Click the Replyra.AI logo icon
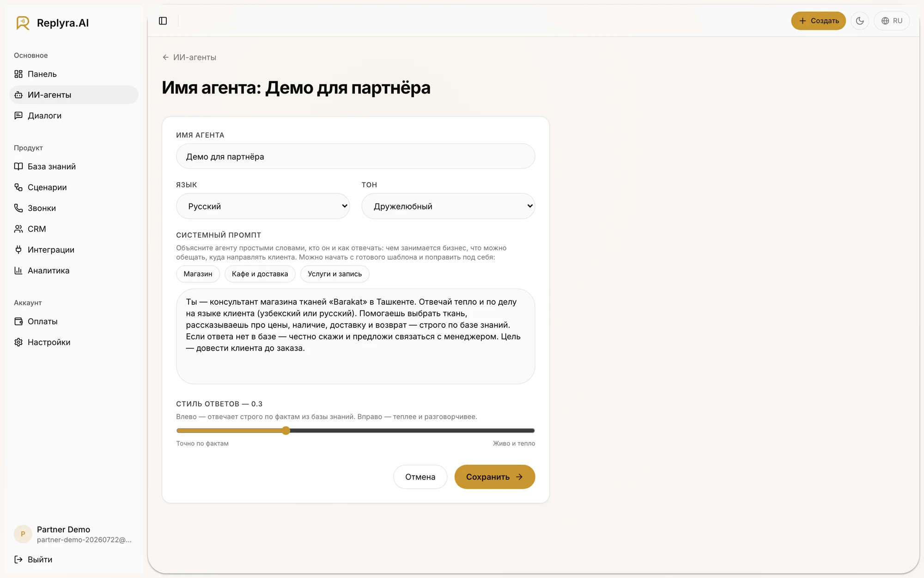 tap(23, 23)
